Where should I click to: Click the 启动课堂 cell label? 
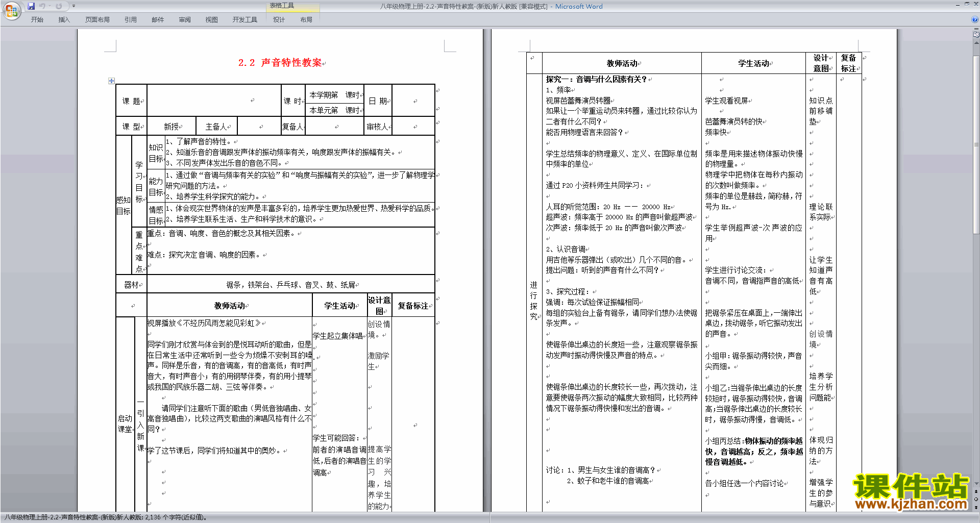(x=125, y=424)
